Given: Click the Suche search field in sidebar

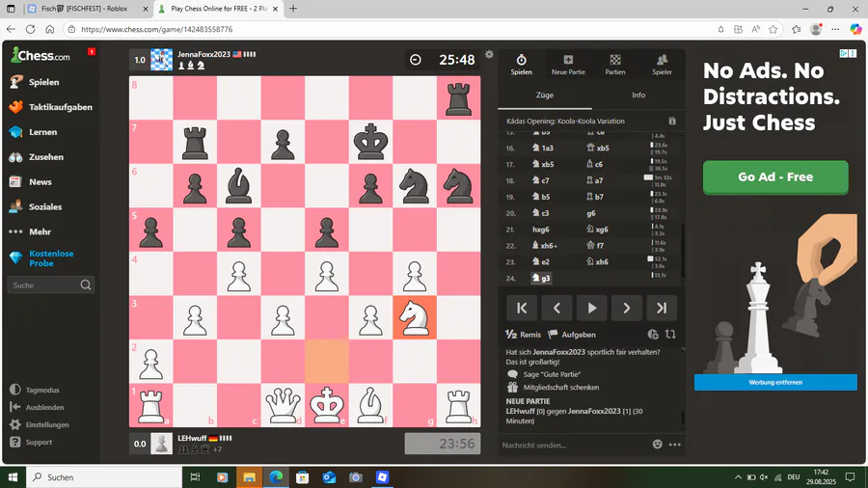Looking at the screenshot, I should click(50, 285).
